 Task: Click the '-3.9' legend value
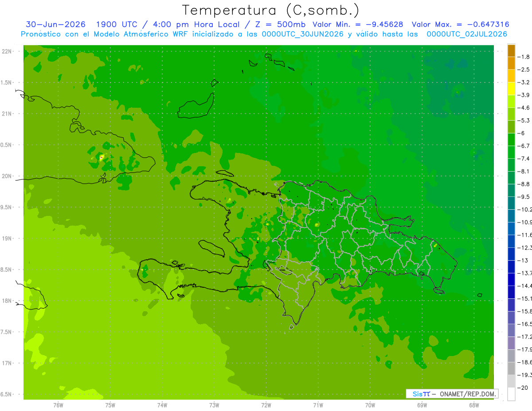(x=523, y=95)
